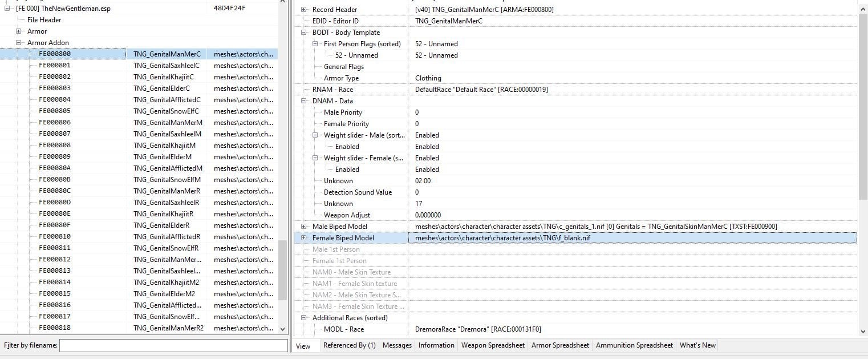
Task: Click the Male 1st Person row
Action: coord(575,249)
